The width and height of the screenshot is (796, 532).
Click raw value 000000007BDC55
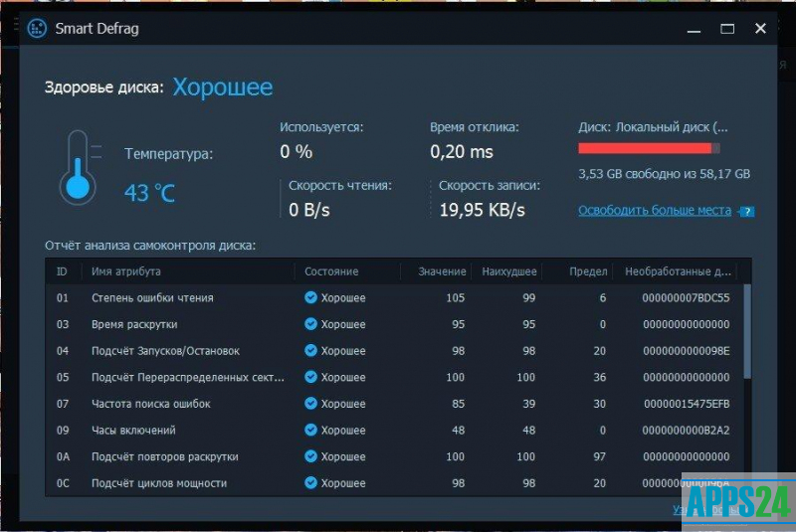(686, 297)
